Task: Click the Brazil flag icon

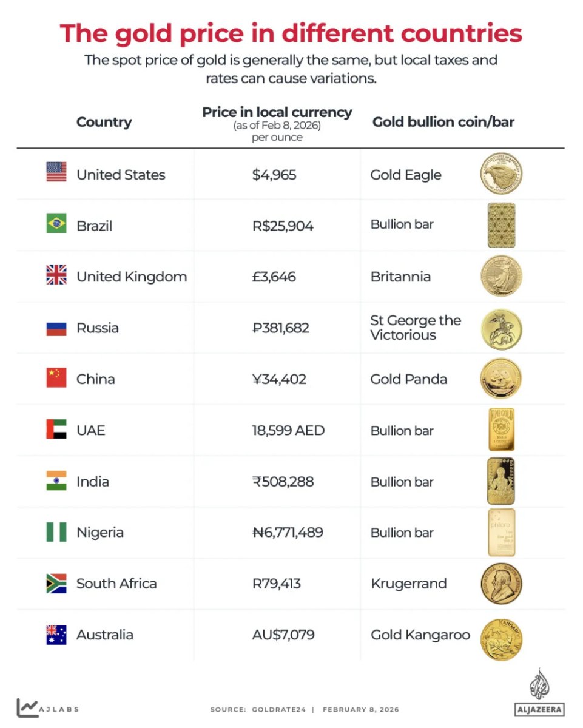Action: 56,224
